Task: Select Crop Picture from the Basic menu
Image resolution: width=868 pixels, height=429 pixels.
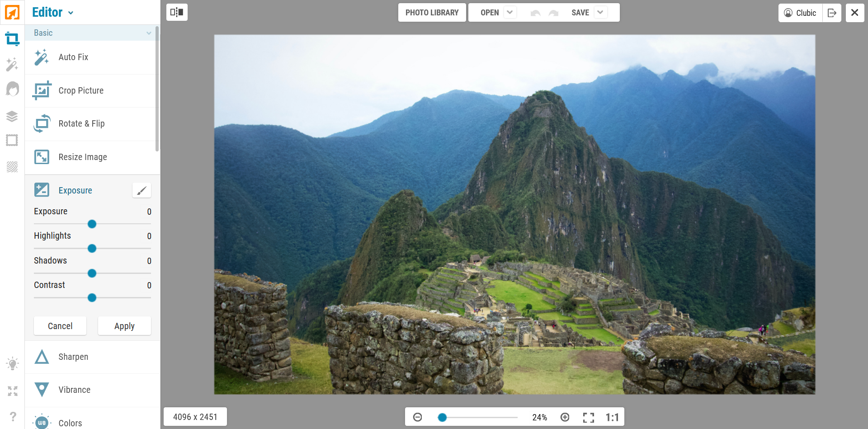Action: click(x=81, y=90)
